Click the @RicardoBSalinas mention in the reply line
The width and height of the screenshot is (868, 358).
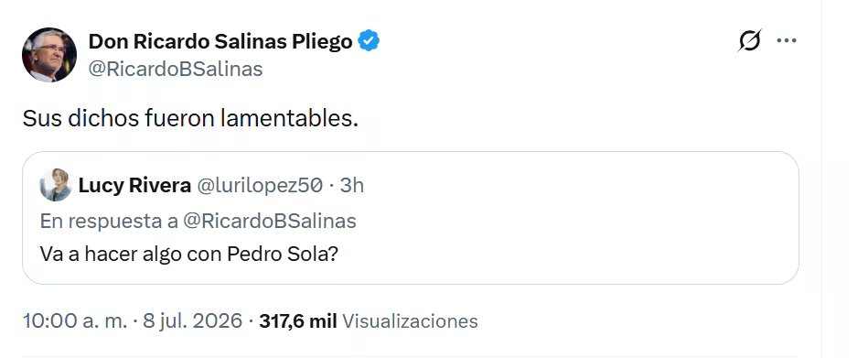coord(269,222)
